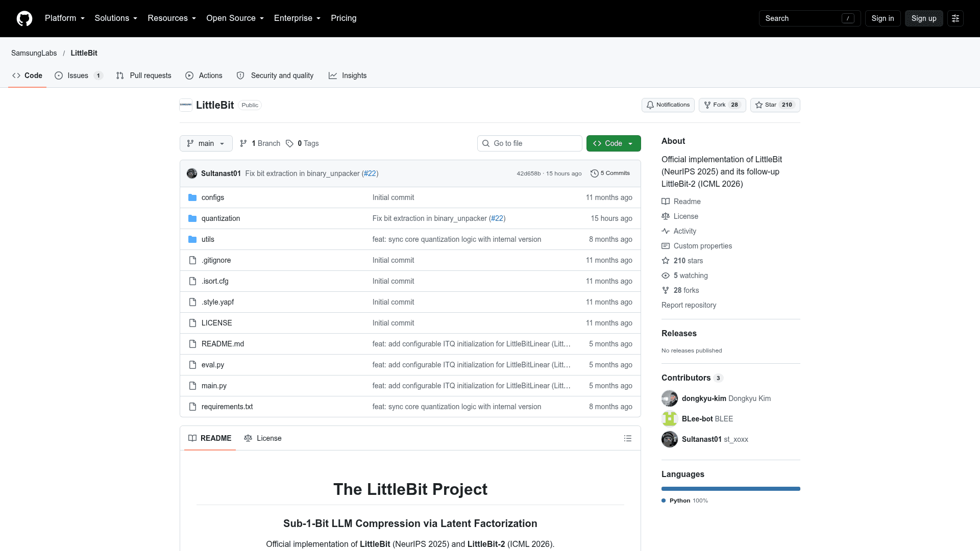980x551 pixels.
Task: Click the Go to file input field
Action: click(530, 143)
